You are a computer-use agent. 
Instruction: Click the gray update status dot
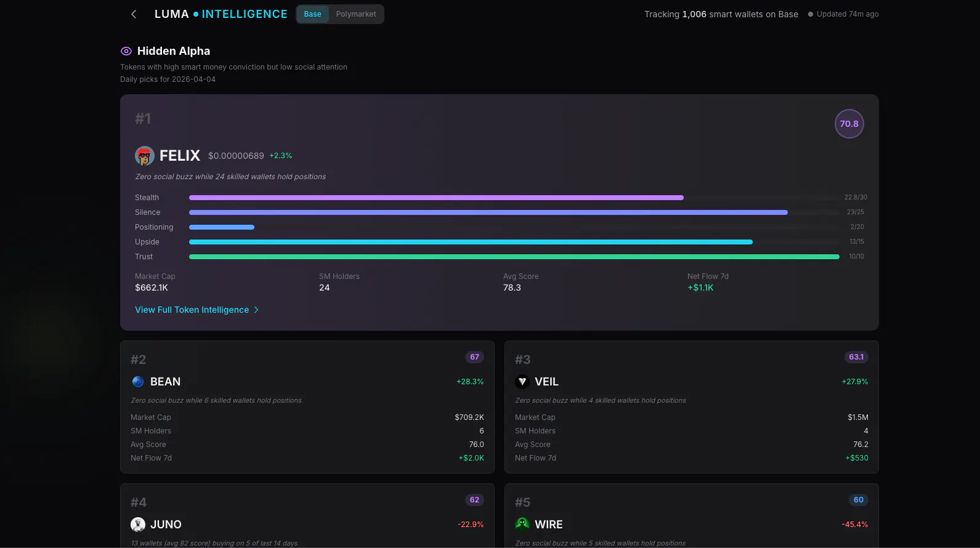click(x=811, y=14)
